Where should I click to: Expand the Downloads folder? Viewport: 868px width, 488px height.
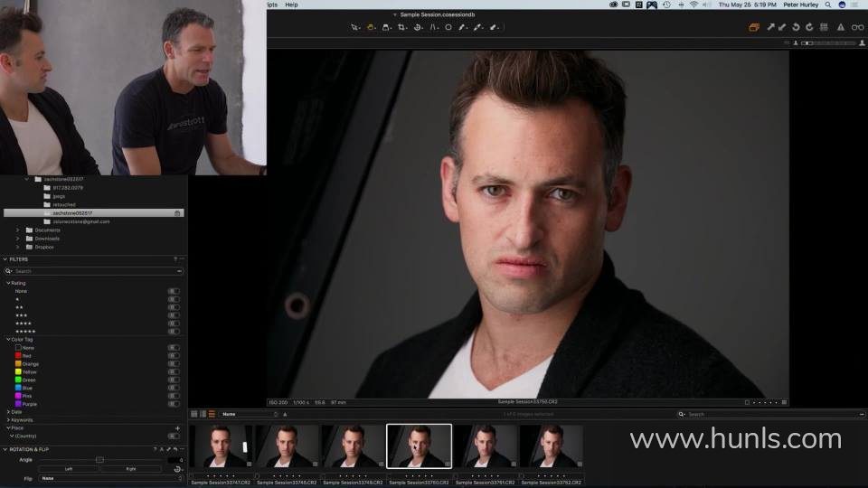17,239
